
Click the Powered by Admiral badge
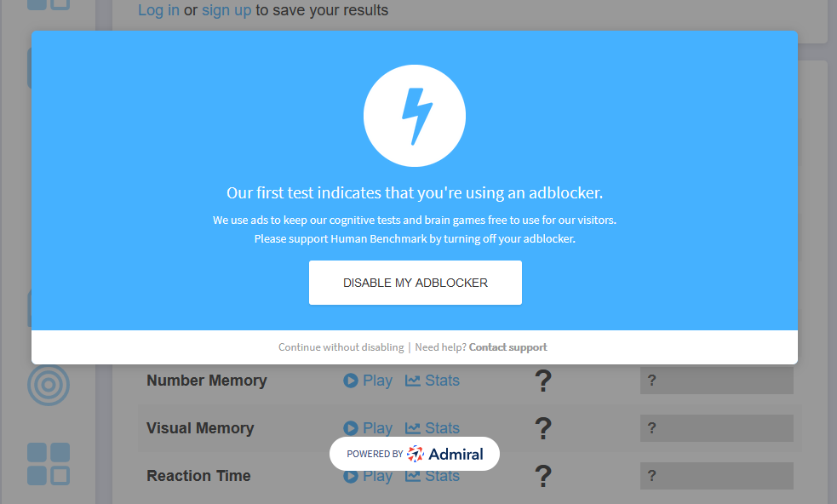point(415,454)
